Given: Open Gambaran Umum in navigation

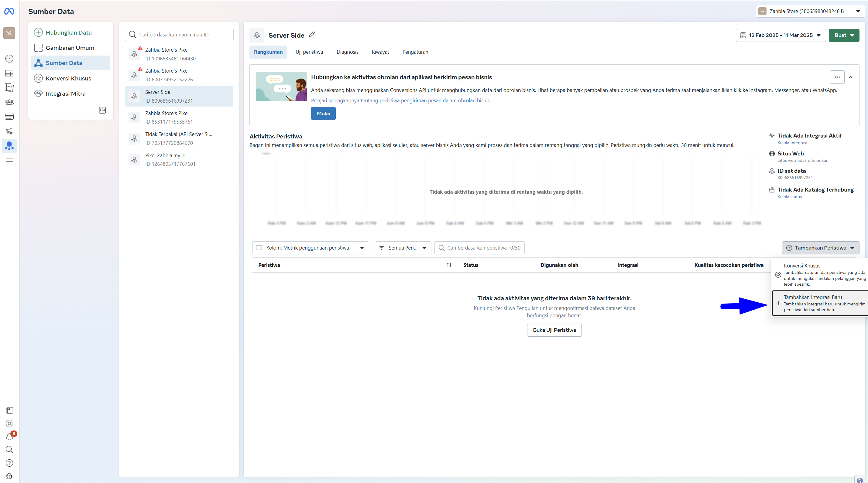Looking at the screenshot, I should (71, 48).
